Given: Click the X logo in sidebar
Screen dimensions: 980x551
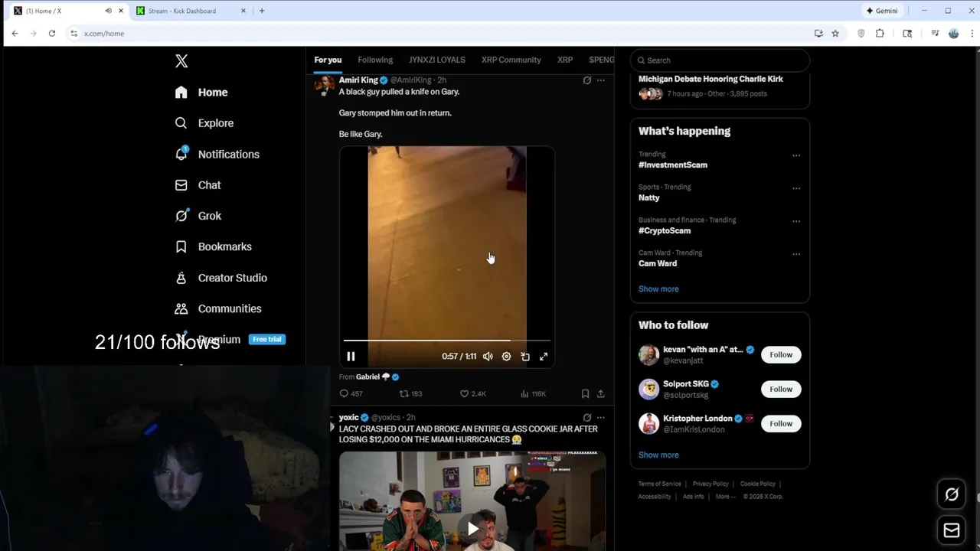Looking at the screenshot, I should [x=181, y=61].
